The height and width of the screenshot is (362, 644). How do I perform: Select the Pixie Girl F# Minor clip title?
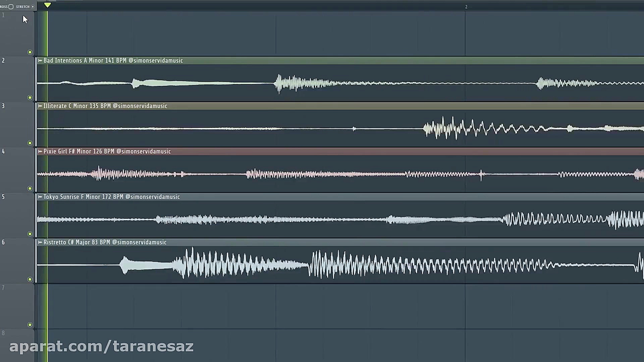tap(107, 152)
